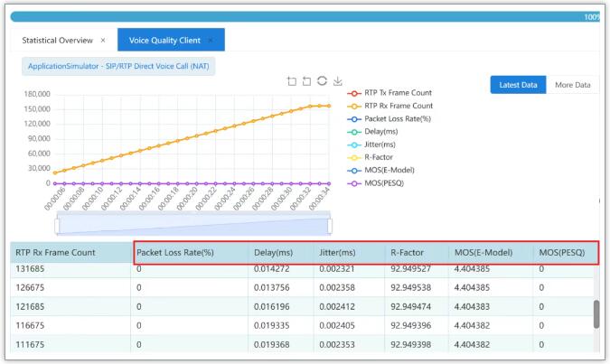Screen dimensions: 610x364
Task: Click the chart zoom area icon
Action: [291, 81]
